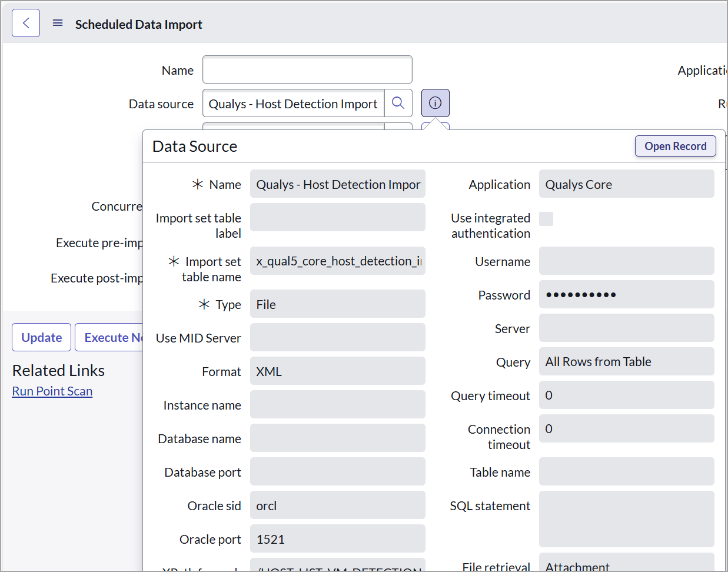Click the Update button
The height and width of the screenshot is (572, 728).
(42, 337)
